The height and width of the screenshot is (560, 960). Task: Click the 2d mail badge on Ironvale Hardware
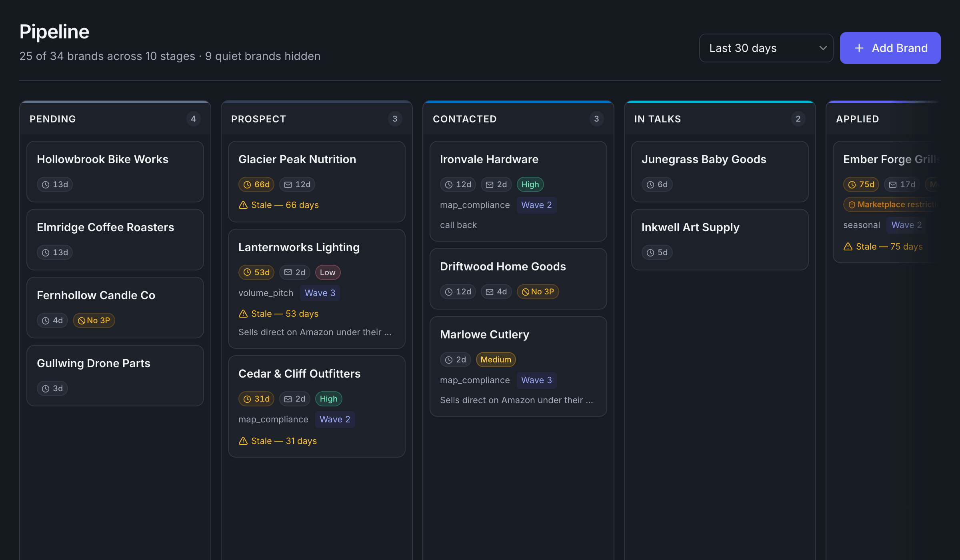tap(496, 184)
